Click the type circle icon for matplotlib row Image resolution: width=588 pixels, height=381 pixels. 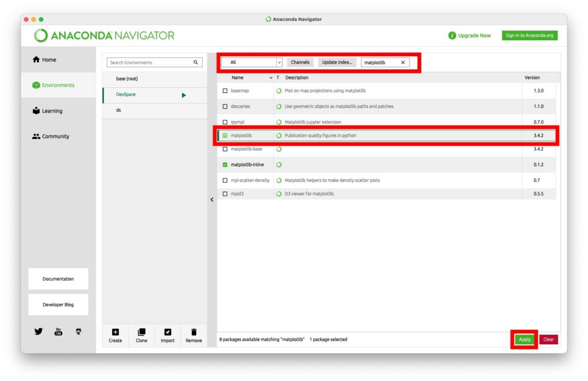coord(278,135)
